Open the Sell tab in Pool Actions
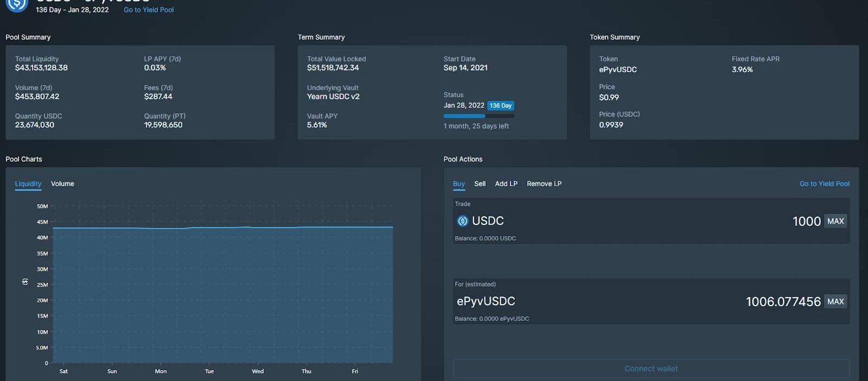The width and height of the screenshot is (868, 381). pyautogui.click(x=480, y=184)
